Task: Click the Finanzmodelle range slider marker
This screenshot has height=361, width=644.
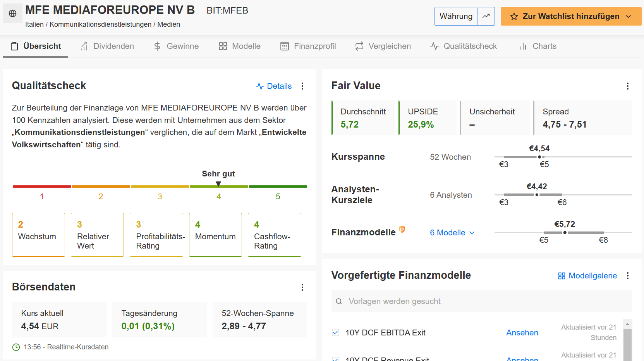Action: [565, 233]
